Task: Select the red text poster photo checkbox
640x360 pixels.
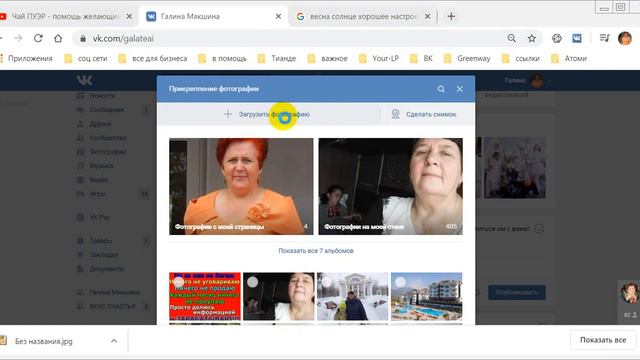Action: click(179, 282)
